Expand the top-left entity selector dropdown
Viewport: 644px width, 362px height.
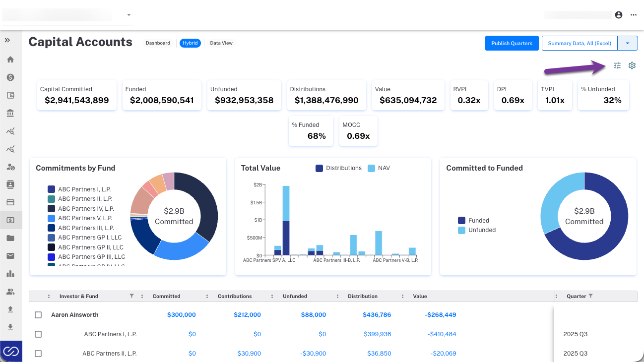pyautogui.click(x=129, y=15)
